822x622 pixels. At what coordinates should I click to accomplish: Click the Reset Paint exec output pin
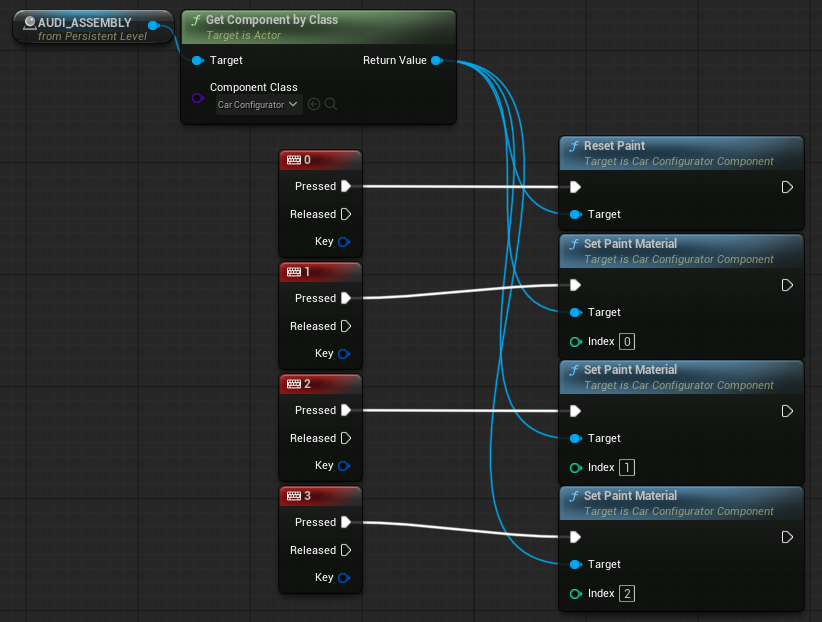[x=787, y=187]
